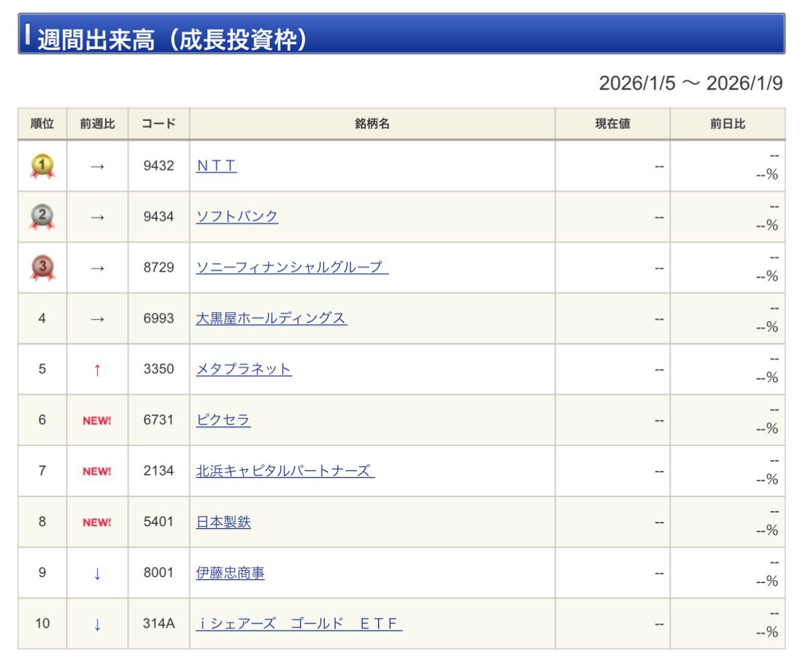
Task: Click the 現在値 column header
Action: [x=613, y=124]
